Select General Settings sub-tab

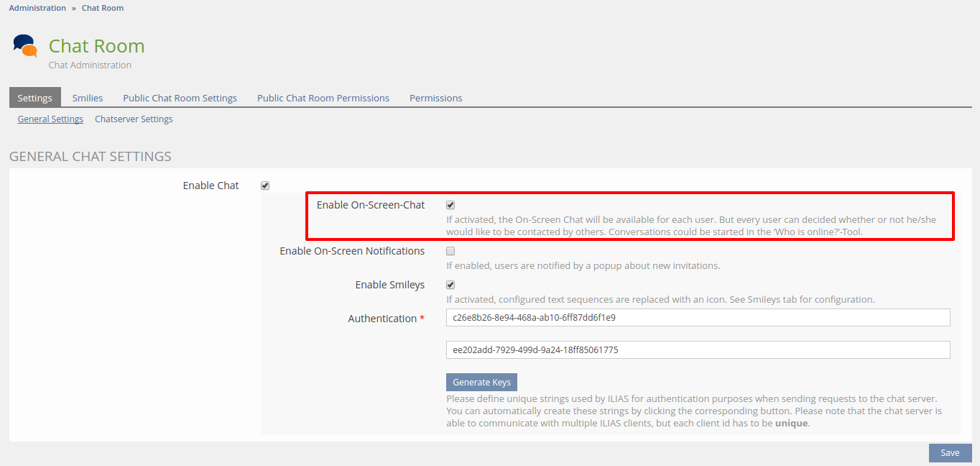tap(50, 119)
